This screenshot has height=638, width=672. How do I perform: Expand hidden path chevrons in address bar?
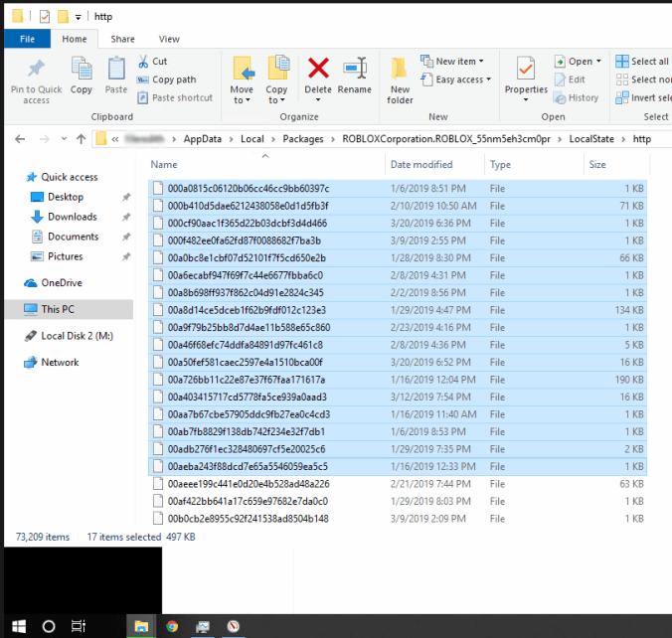115,139
